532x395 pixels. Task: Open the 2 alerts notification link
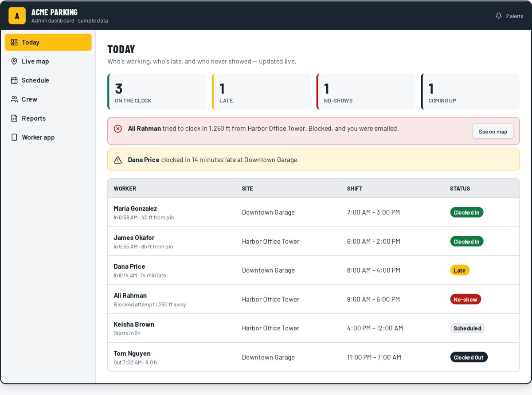coord(509,16)
